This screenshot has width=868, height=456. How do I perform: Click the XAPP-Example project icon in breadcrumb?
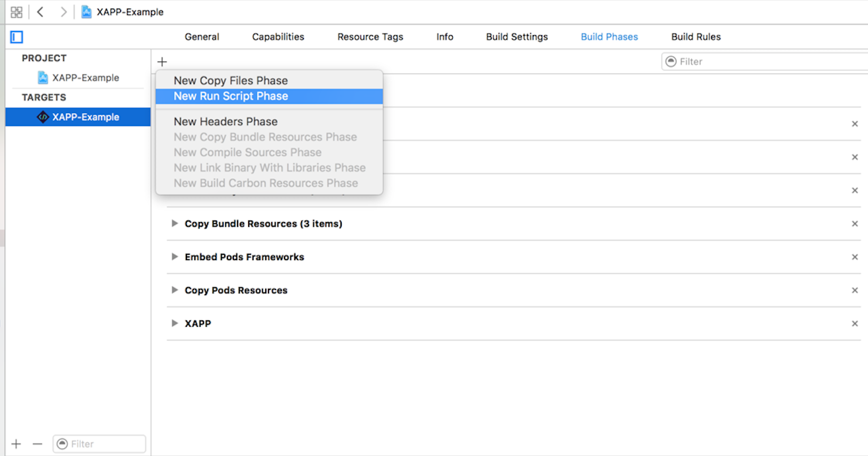pyautogui.click(x=86, y=12)
